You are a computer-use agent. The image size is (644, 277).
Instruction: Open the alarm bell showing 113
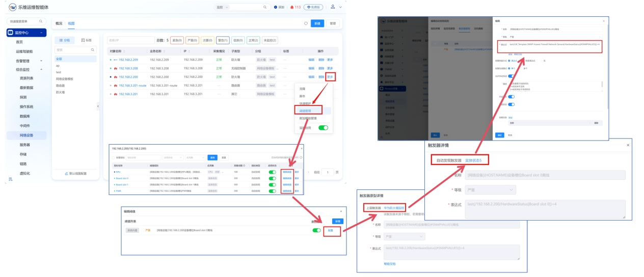pyautogui.click(x=292, y=7)
